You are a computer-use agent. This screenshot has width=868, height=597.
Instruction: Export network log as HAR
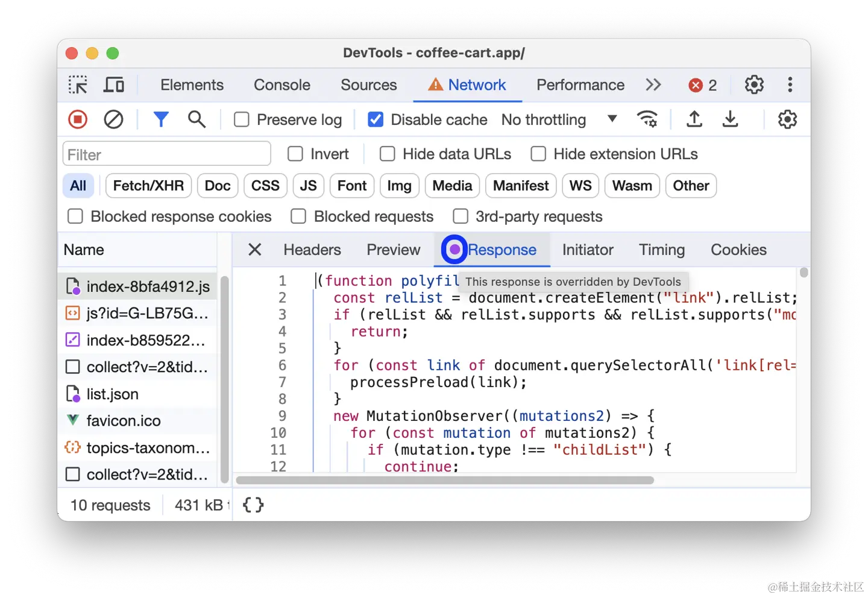pyautogui.click(x=730, y=119)
